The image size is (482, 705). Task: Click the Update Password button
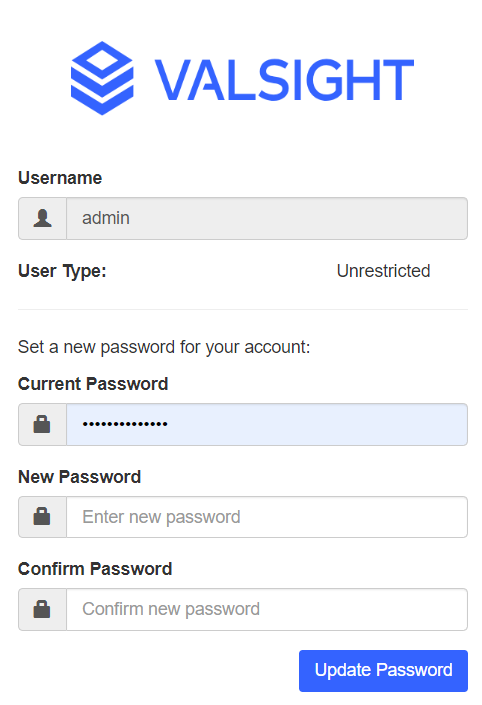click(383, 670)
